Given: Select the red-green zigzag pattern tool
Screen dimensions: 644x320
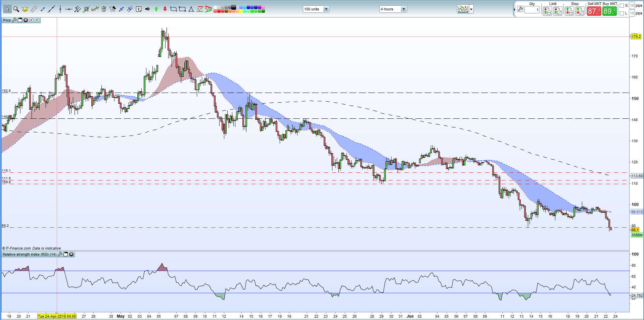Looking at the screenshot, I should tap(200, 9).
